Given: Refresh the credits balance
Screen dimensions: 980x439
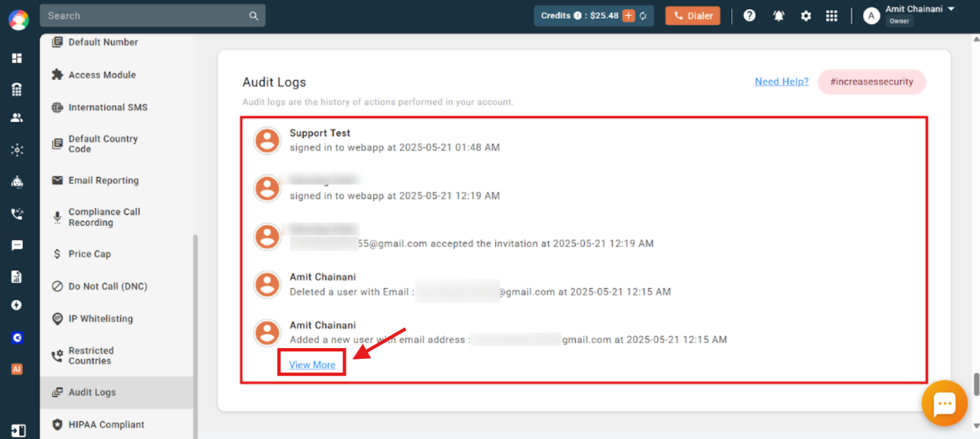Looking at the screenshot, I should [x=643, y=15].
